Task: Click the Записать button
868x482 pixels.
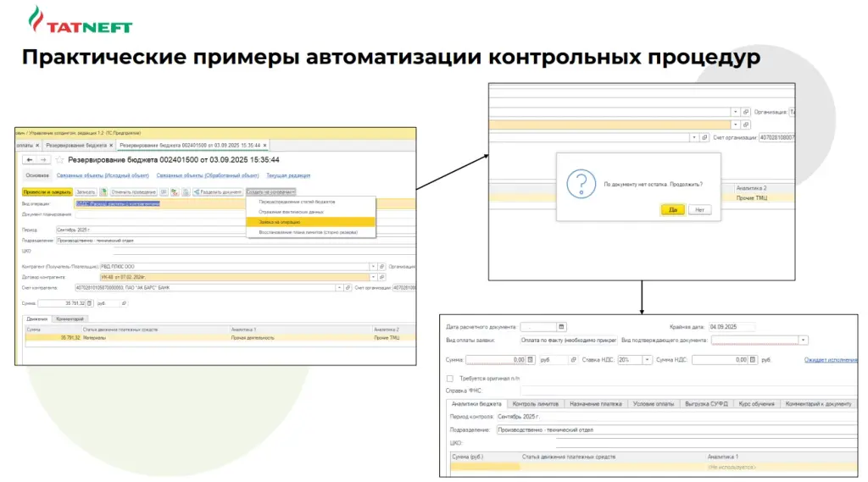Action: [86, 192]
